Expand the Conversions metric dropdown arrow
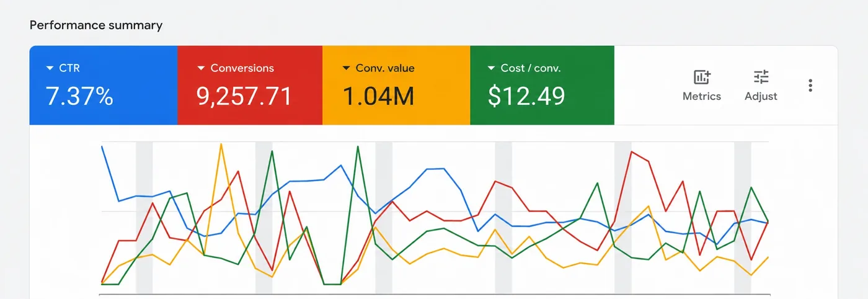 (201, 68)
